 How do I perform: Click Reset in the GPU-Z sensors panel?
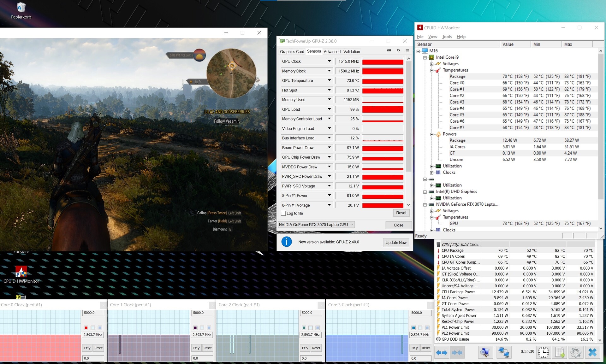coord(401,213)
